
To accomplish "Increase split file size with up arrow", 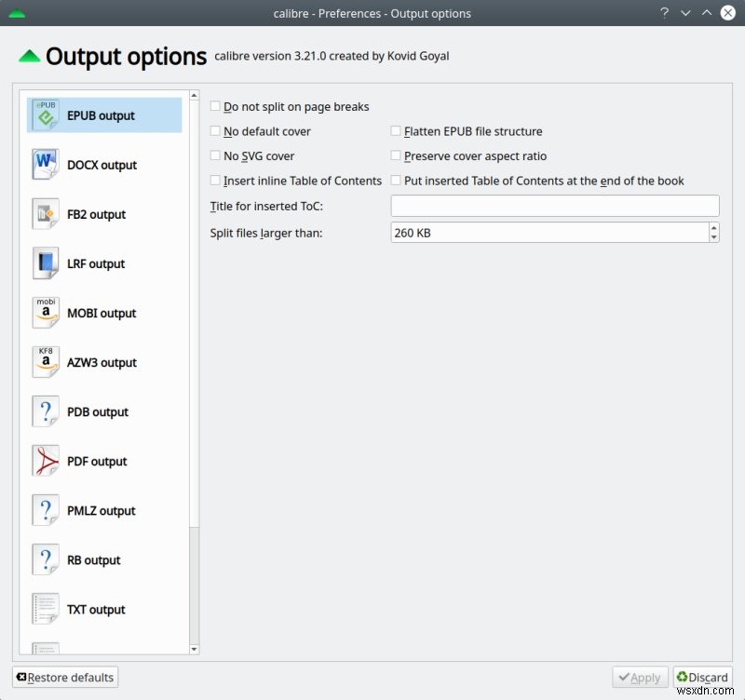I will click(713, 227).
